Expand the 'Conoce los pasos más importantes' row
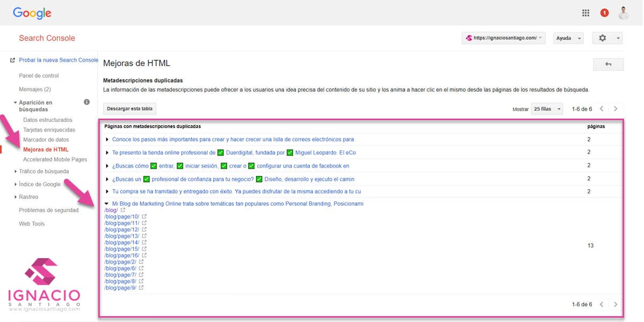The height and width of the screenshot is (322, 644). 107,140
